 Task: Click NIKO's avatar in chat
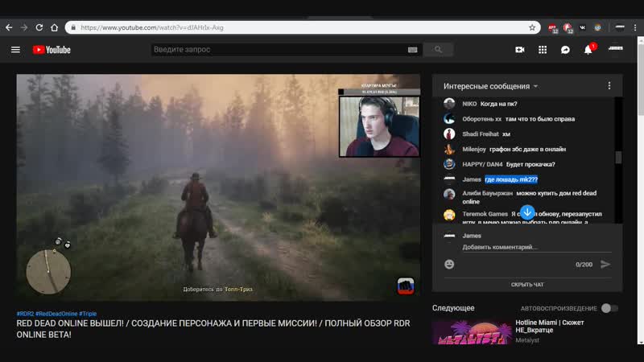pos(449,104)
